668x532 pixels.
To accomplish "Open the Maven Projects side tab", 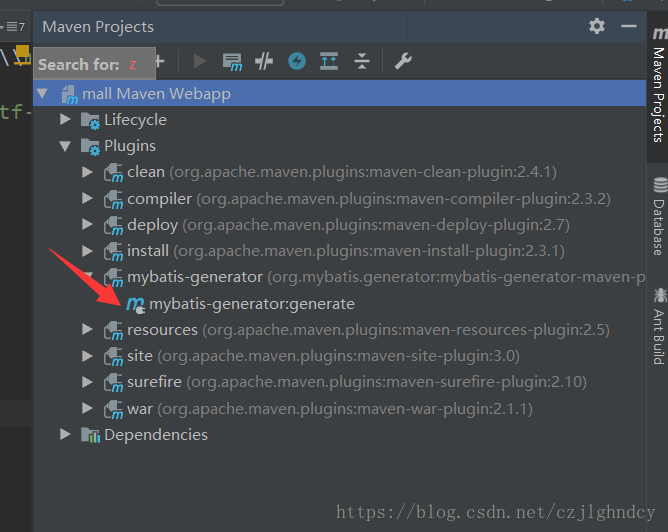I will tap(658, 85).
